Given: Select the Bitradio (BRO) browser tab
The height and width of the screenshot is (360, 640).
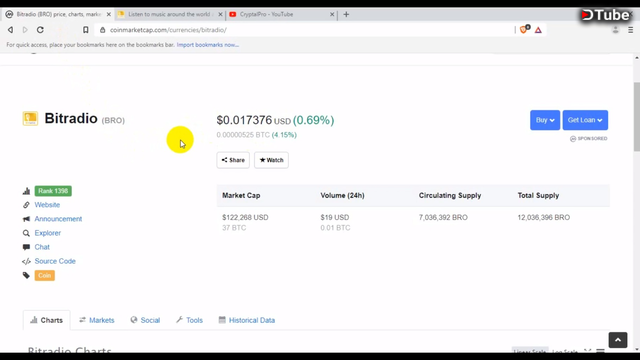Looking at the screenshot, I should click(x=57, y=14).
